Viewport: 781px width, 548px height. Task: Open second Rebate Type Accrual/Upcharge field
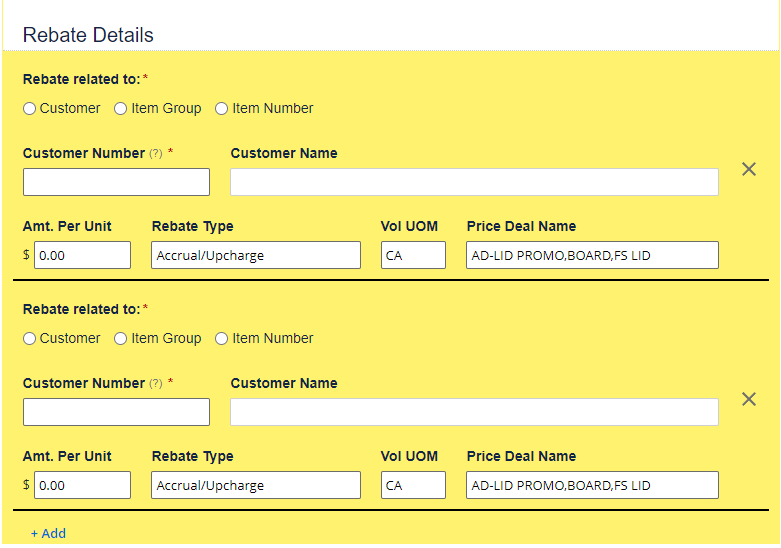[x=256, y=485]
